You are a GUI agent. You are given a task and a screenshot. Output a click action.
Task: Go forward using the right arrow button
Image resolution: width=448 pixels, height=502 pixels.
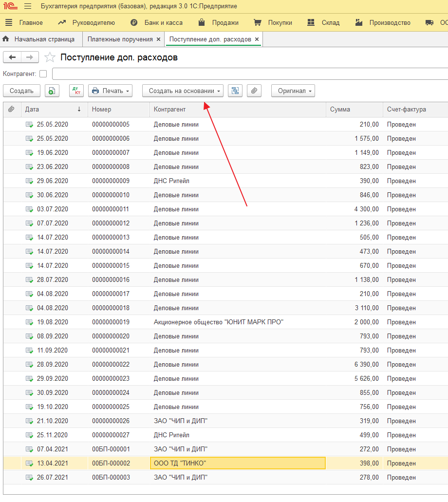pyautogui.click(x=30, y=57)
